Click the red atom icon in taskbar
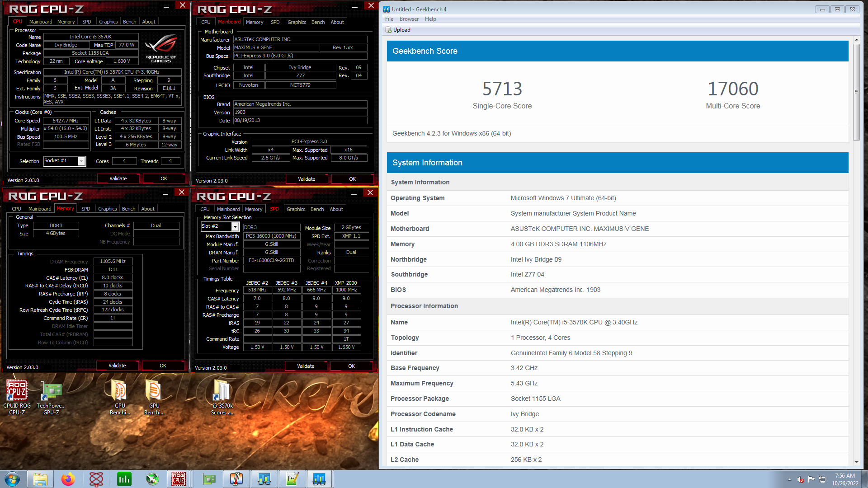The width and height of the screenshot is (868, 488). pos(96,479)
